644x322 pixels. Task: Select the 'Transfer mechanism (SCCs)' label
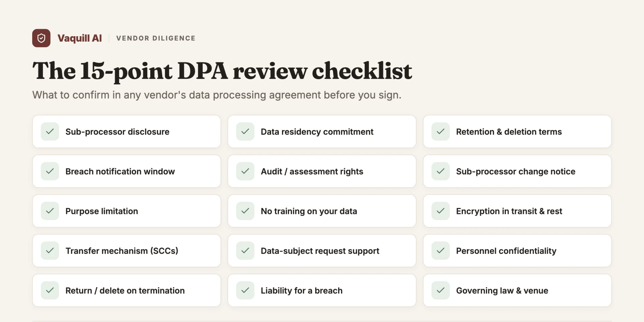(x=122, y=251)
